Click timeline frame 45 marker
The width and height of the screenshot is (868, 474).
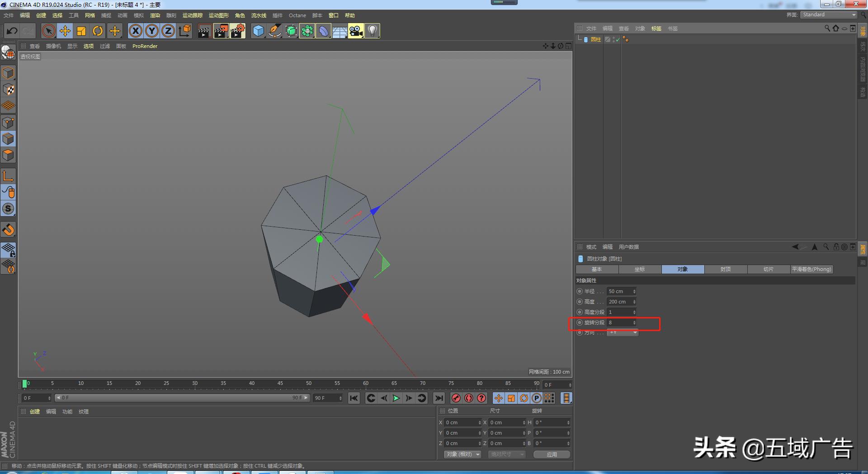coord(280,384)
